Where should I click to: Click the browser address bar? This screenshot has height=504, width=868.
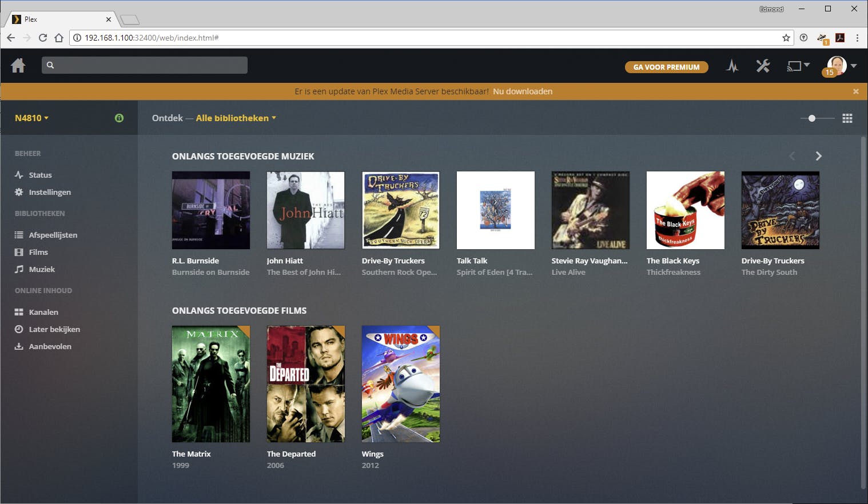pyautogui.click(x=432, y=38)
